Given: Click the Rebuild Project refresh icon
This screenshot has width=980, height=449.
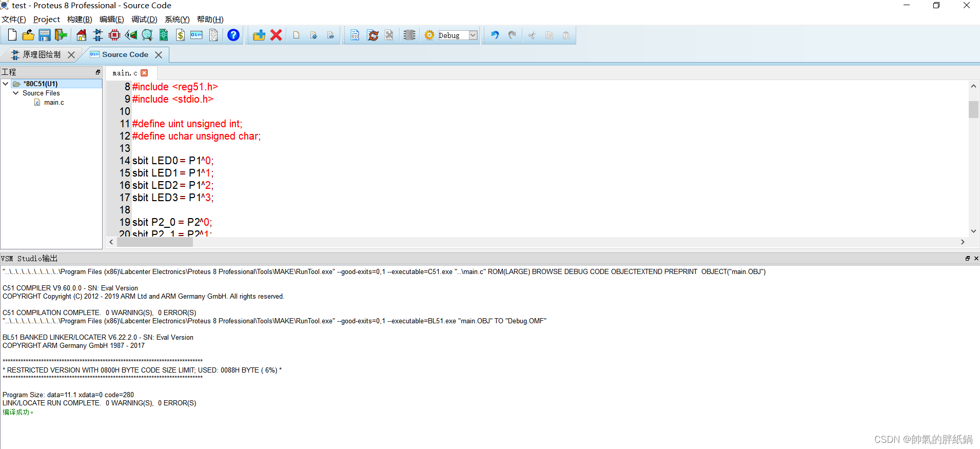Looking at the screenshot, I should [373, 35].
